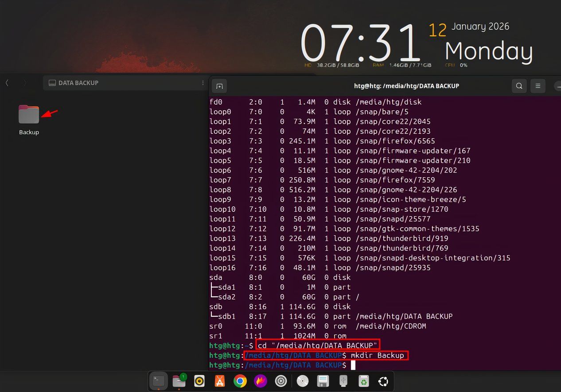
Task: Click the Back navigation button in Files
Action: click(x=7, y=83)
